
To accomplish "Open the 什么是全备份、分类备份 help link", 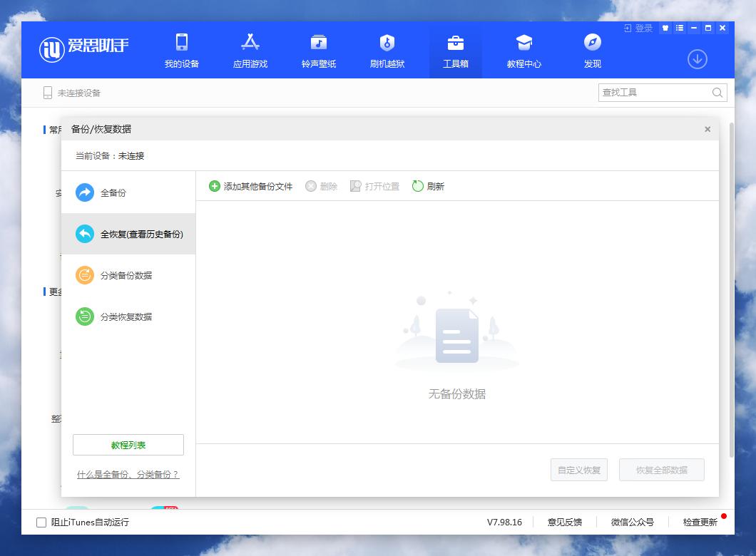I will click(128, 474).
